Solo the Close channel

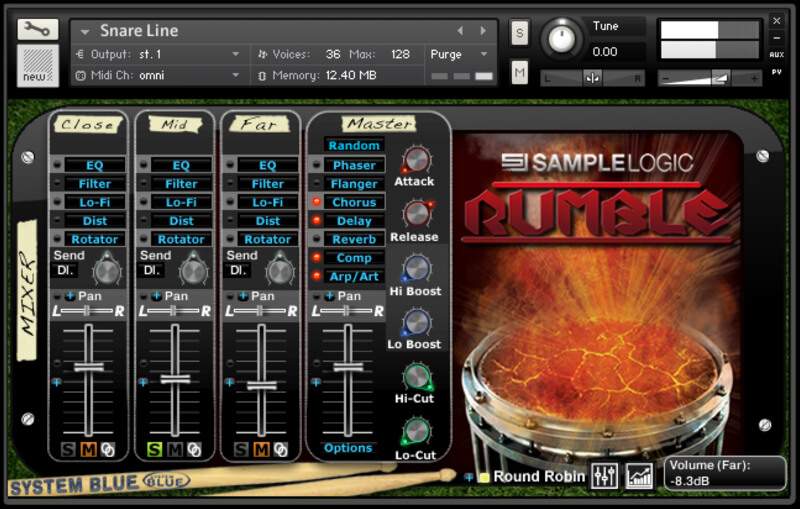coord(68,449)
